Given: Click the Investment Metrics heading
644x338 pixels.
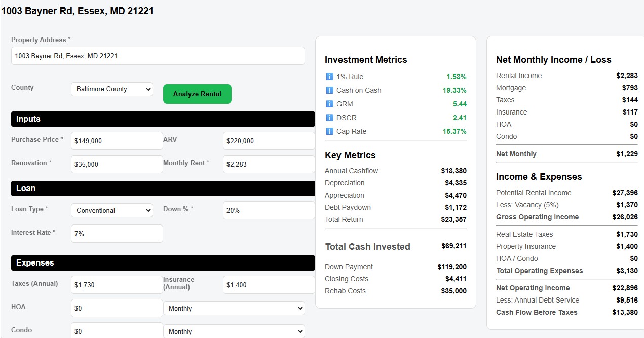Looking at the screenshot, I should (x=366, y=60).
